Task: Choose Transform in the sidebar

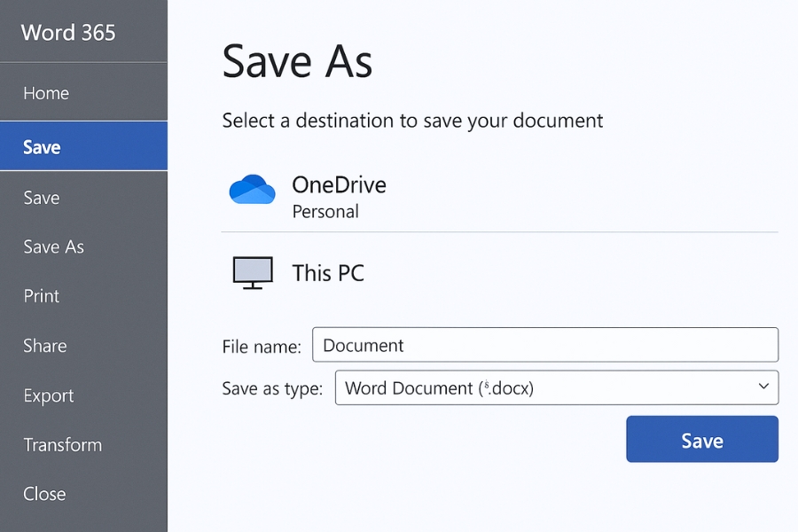Action: pyautogui.click(x=62, y=445)
